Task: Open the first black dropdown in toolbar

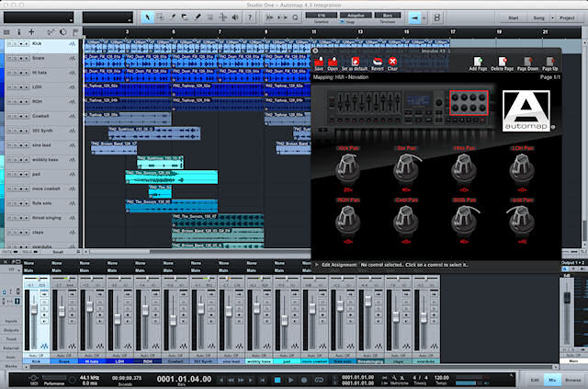Action: click(39, 17)
